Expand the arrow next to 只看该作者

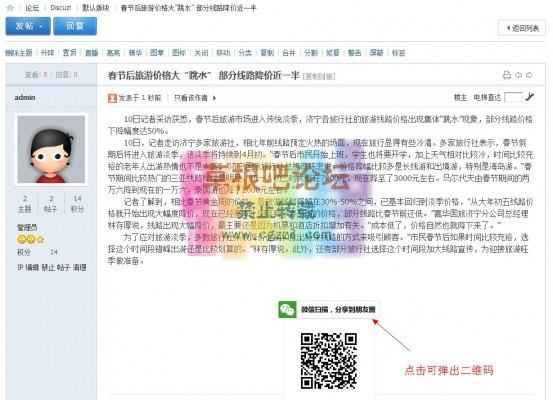214,98
